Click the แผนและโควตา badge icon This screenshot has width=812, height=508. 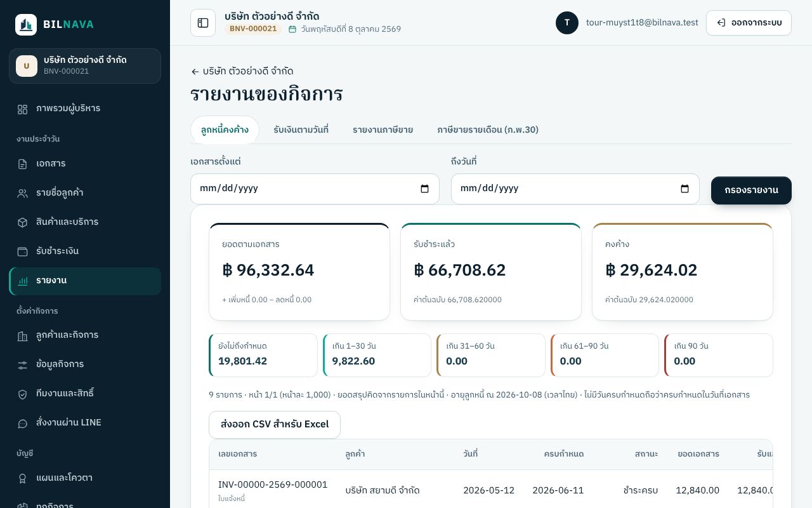pyautogui.click(x=23, y=478)
